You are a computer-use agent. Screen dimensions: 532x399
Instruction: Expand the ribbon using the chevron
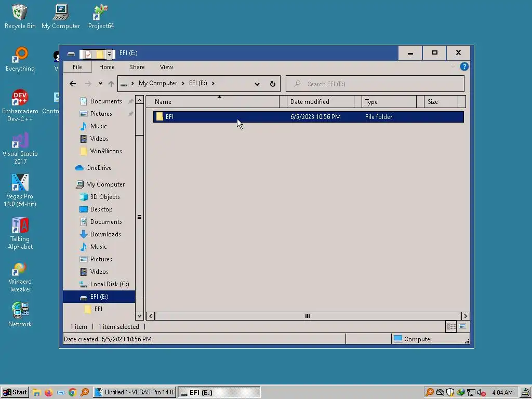click(453, 66)
